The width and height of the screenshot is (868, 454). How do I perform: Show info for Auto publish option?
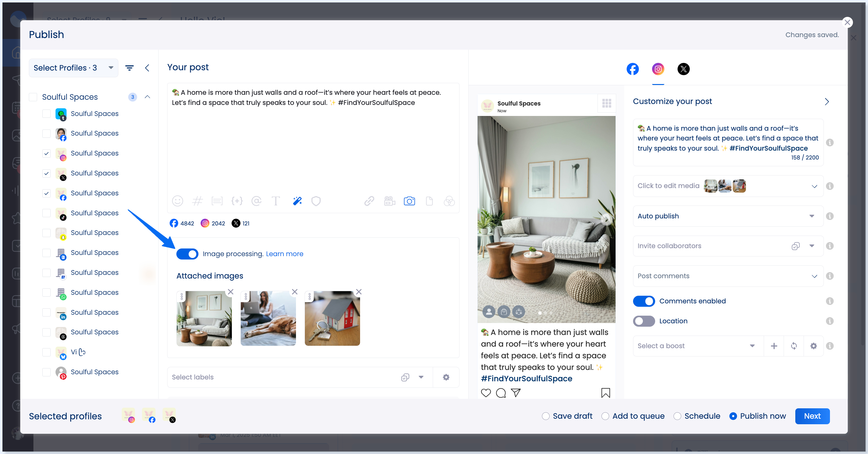830,216
